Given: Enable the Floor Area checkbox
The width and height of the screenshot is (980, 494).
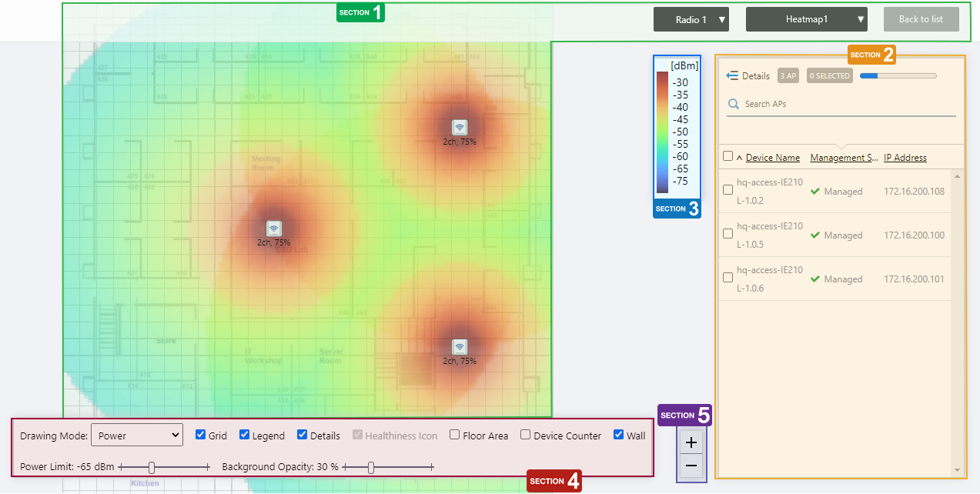Looking at the screenshot, I should [x=455, y=435].
